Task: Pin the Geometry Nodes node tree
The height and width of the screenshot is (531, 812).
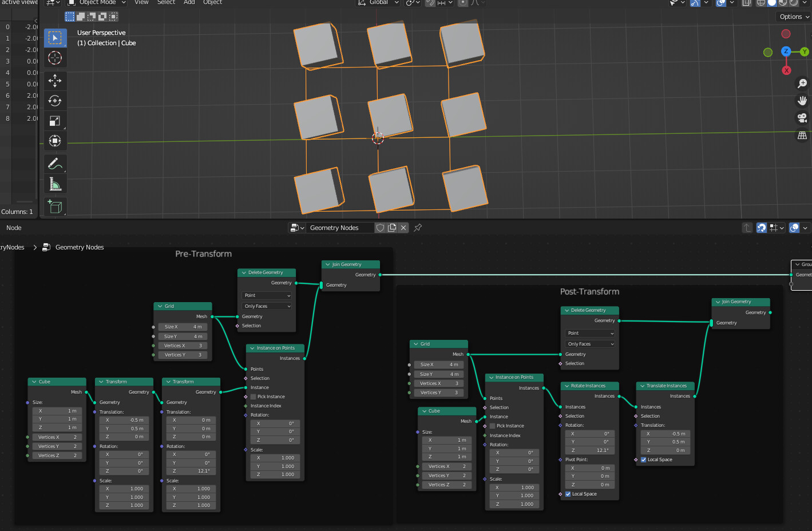Action: click(x=417, y=227)
